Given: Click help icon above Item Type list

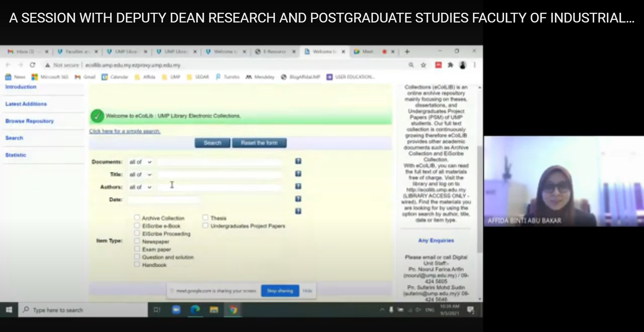Looking at the screenshot, I should coord(298,211).
